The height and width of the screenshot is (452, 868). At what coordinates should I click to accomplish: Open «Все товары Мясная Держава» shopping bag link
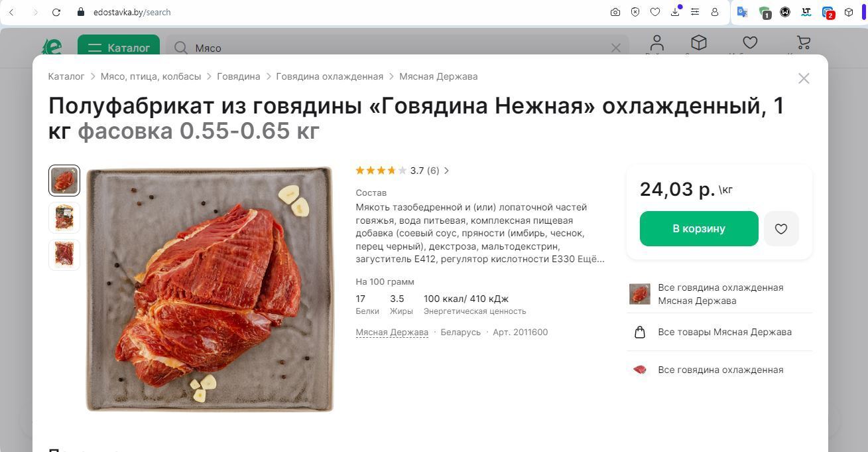coord(724,332)
